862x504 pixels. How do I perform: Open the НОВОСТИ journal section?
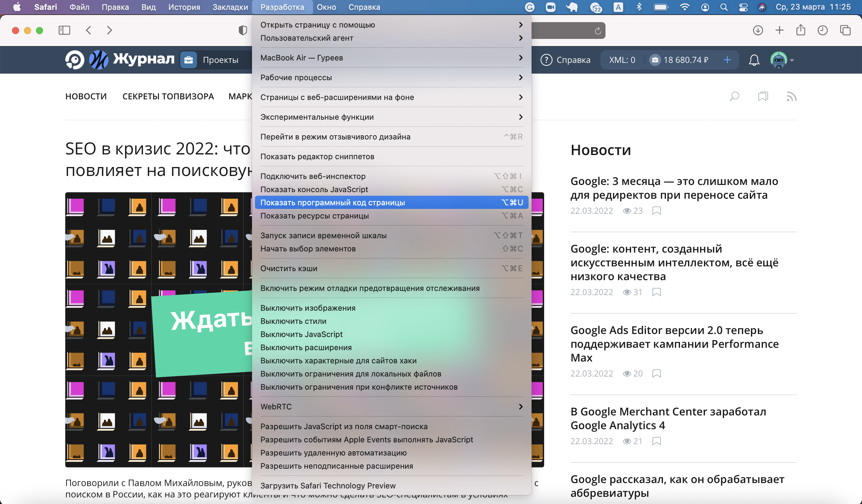point(86,96)
